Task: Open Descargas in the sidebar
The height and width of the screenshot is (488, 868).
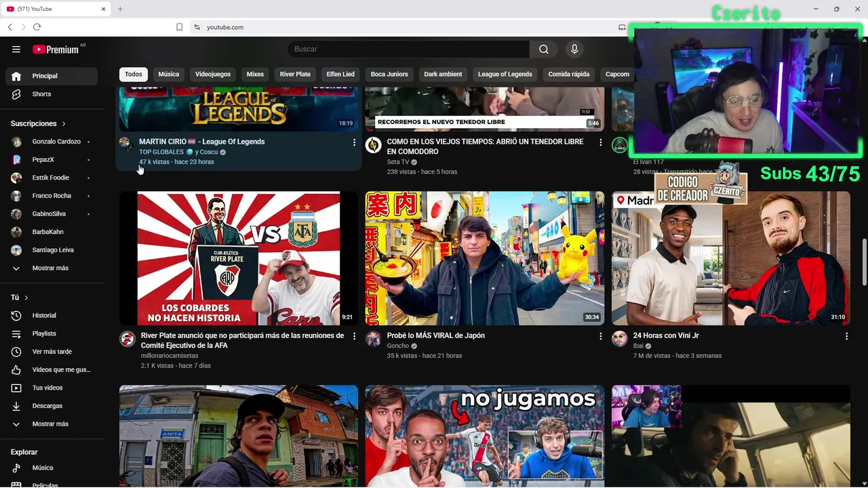Action: tap(52, 406)
